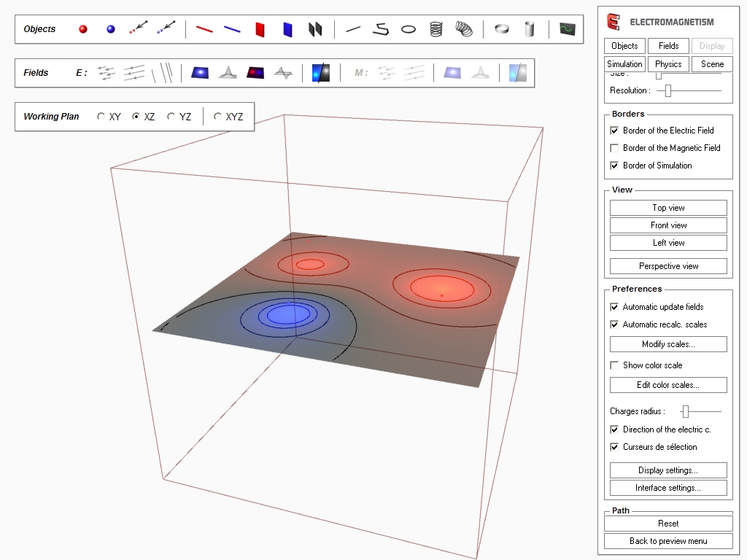Disable Automatic update fields checkbox
747x560 pixels.
click(614, 307)
